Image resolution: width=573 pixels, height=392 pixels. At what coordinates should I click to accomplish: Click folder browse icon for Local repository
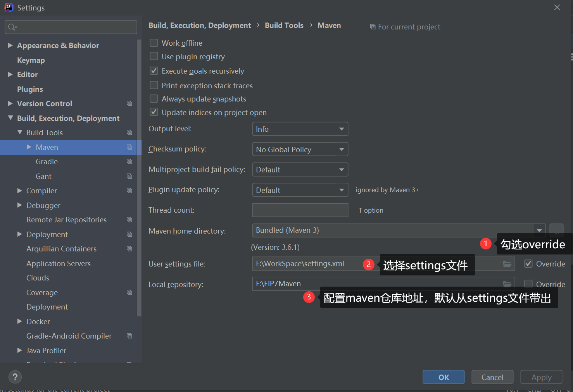pos(507,284)
